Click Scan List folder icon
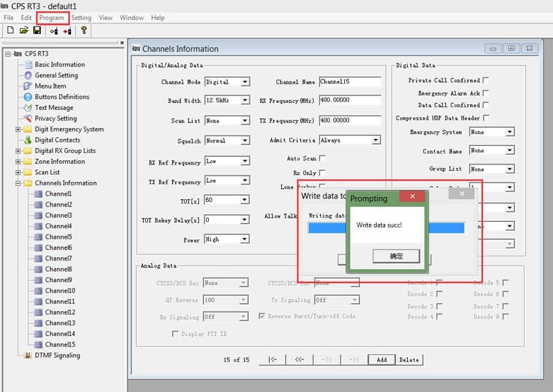The image size is (553, 392). click(28, 172)
